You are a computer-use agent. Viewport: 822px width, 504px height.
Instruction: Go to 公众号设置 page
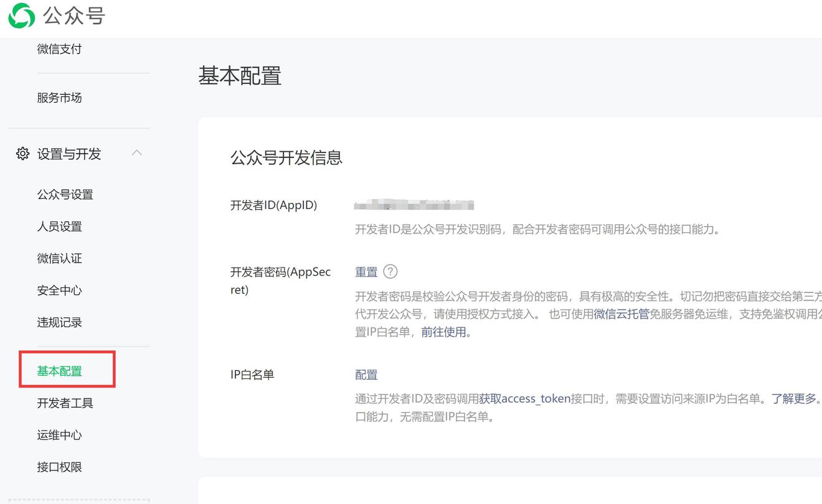[65, 195]
